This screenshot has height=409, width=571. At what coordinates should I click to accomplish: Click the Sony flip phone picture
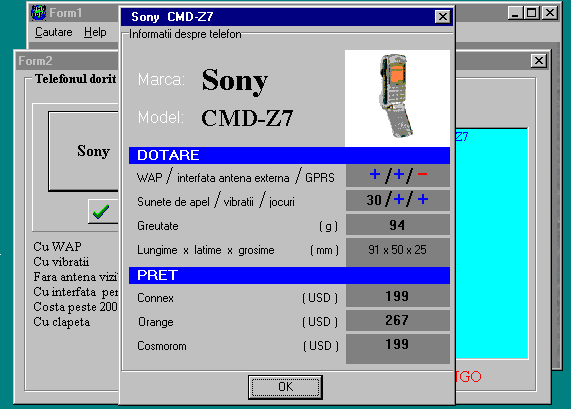click(397, 98)
